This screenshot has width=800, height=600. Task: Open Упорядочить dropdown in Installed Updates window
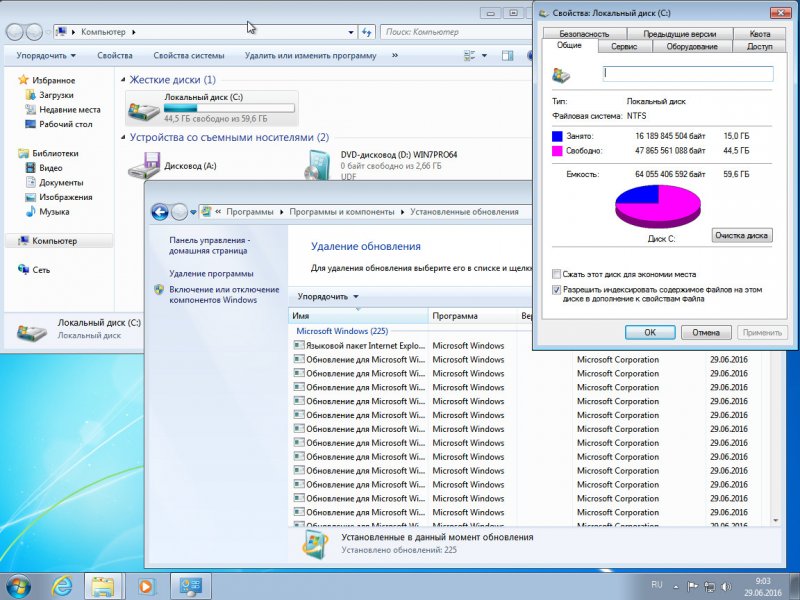click(x=328, y=296)
